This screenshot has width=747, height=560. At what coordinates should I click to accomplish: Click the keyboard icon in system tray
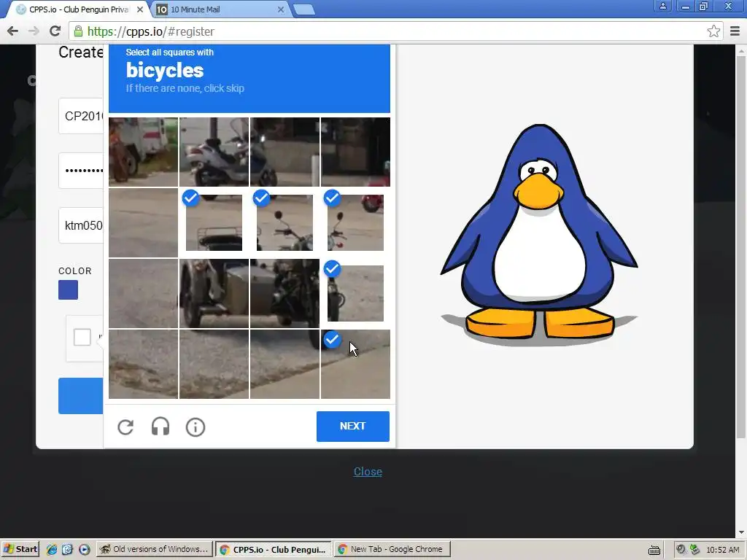pyautogui.click(x=654, y=550)
